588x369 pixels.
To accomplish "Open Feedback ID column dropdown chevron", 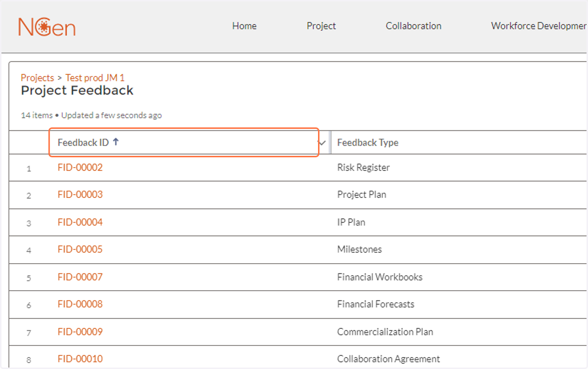I will point(322,143).
